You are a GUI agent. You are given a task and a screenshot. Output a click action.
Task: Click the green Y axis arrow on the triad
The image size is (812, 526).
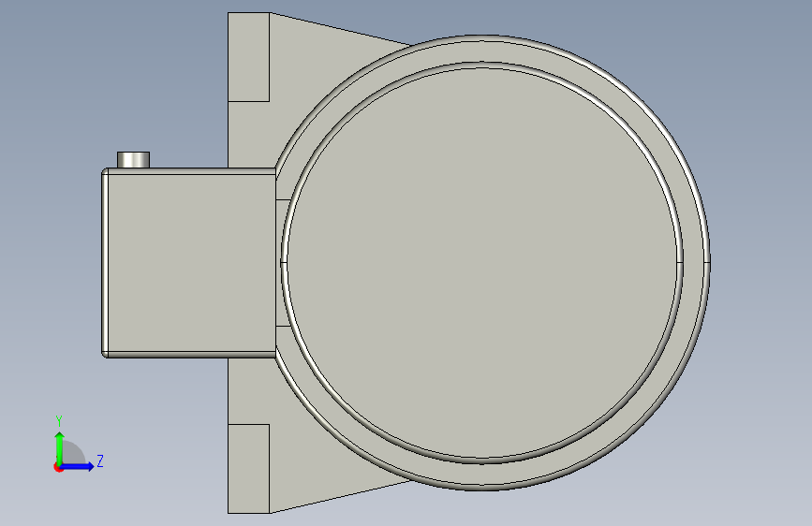[60, 447]
